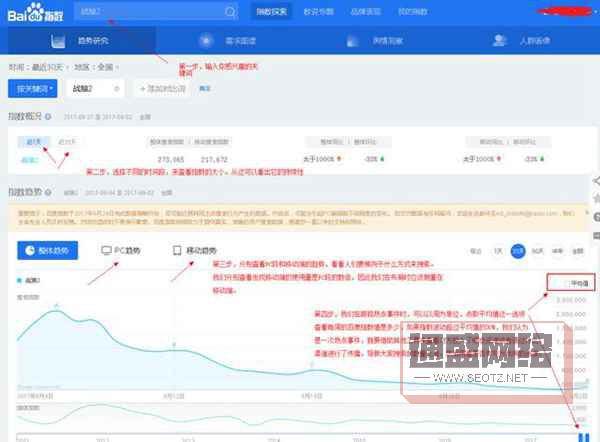Click the pie icon on 整体趋势 button

point(30,251)
